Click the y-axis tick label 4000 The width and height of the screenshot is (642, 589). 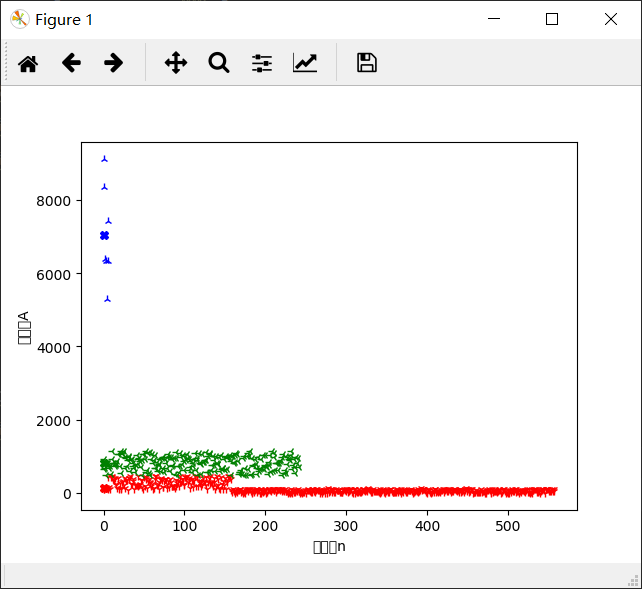pos(53,348)
